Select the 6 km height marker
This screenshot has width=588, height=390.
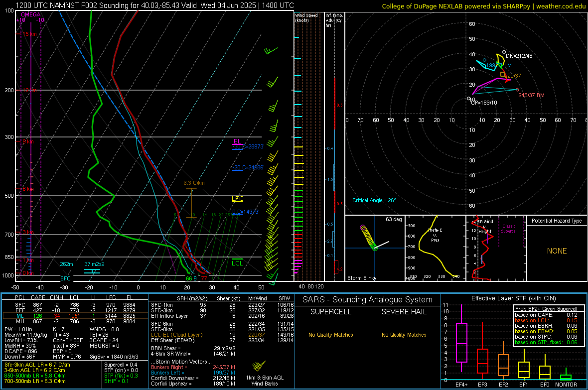point(28,189)
